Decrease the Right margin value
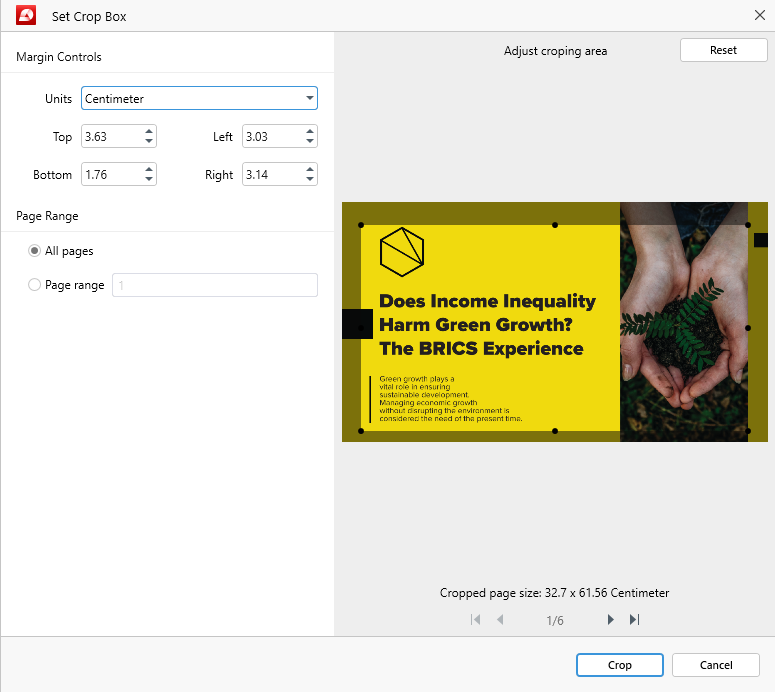Image resolution: width=775 pixels, height=692 pixels. pyautogui.click(x=310, y=179)
